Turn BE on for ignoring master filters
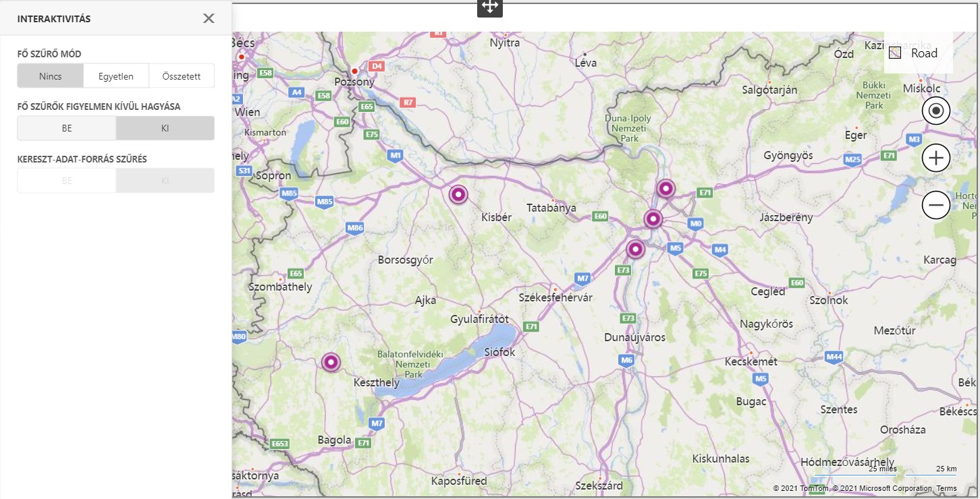This screenshot has height=499, width=980. (x=67, y=128)
